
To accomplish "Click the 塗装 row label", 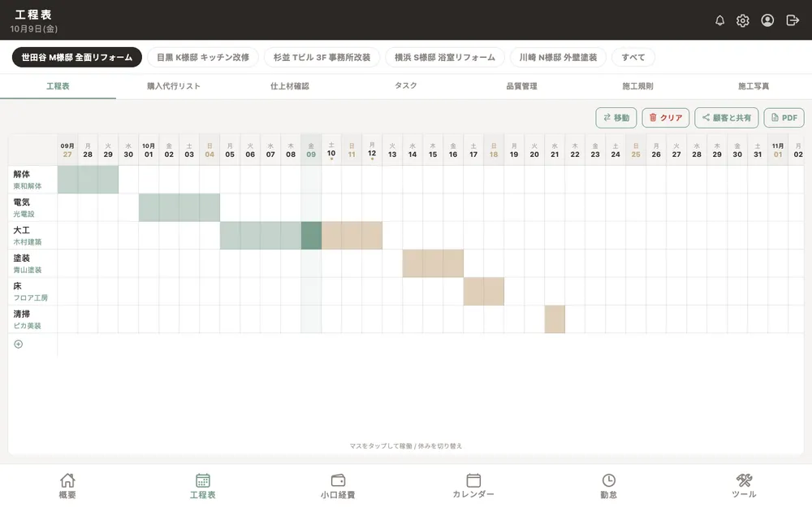I will coord(32,263).
